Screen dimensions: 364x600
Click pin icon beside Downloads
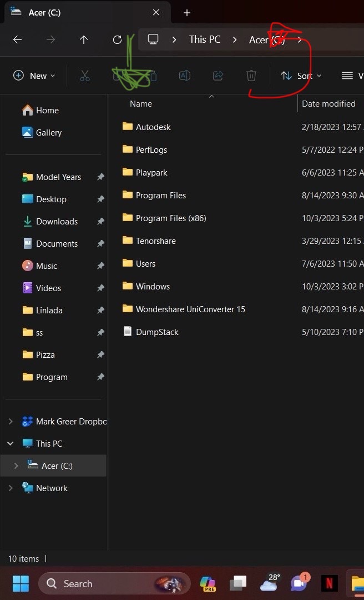point(100,222)
